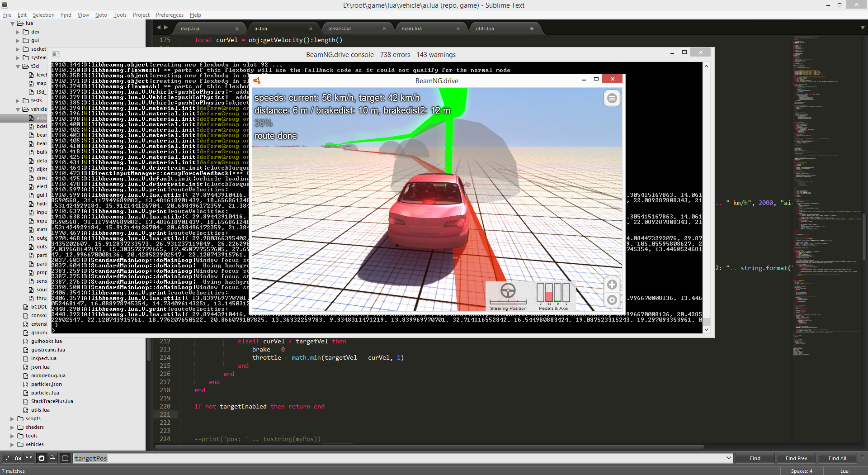Screen dimensions: 868x475
Task: Click the Find button
Action: click(755, 458)
